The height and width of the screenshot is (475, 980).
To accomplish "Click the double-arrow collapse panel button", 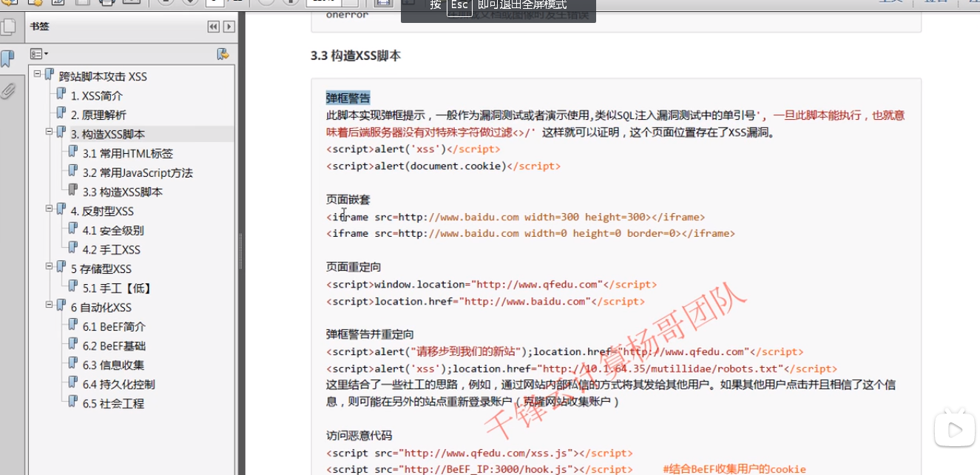I will pyautogui.click(x=214, y=27).
